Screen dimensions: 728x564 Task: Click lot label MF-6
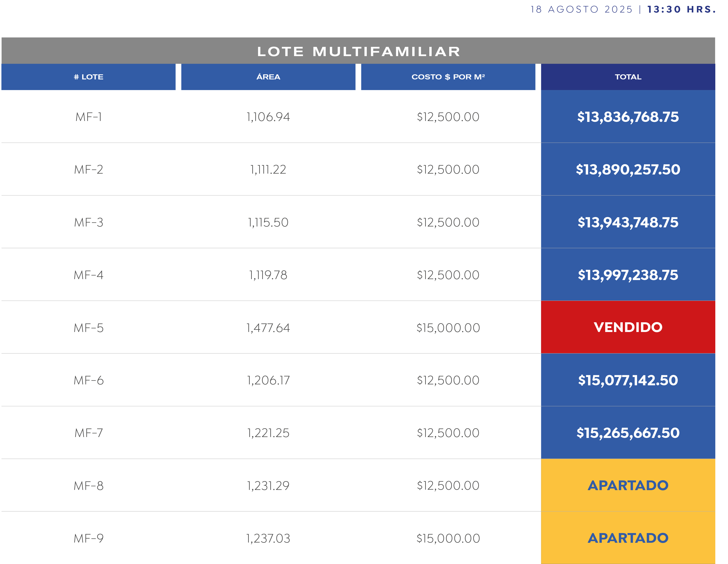89,380
